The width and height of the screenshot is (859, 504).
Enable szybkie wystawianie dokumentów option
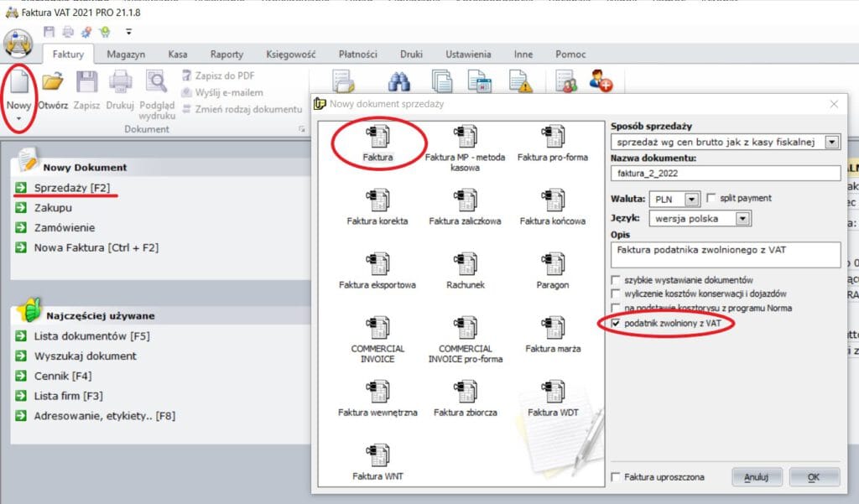[x=617, y=280]
